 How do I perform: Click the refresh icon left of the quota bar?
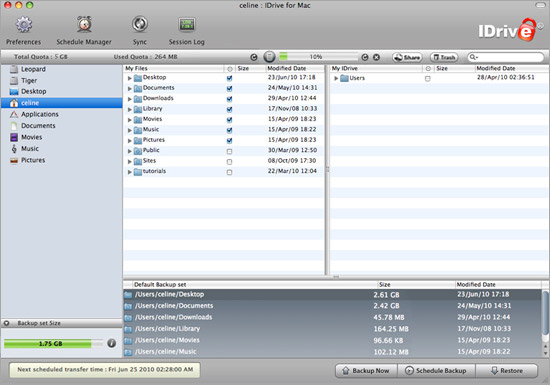(x=254, y=57)
